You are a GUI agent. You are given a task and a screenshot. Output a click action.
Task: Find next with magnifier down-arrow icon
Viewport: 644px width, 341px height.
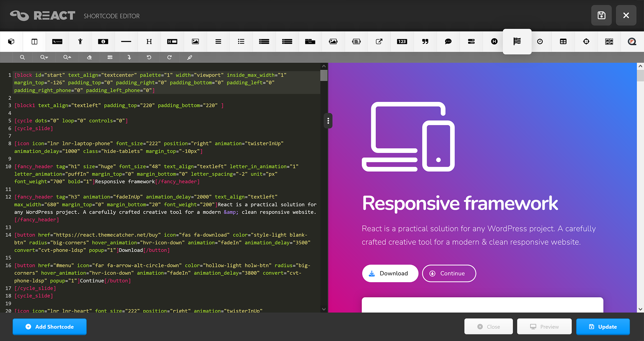coord(44,57)
